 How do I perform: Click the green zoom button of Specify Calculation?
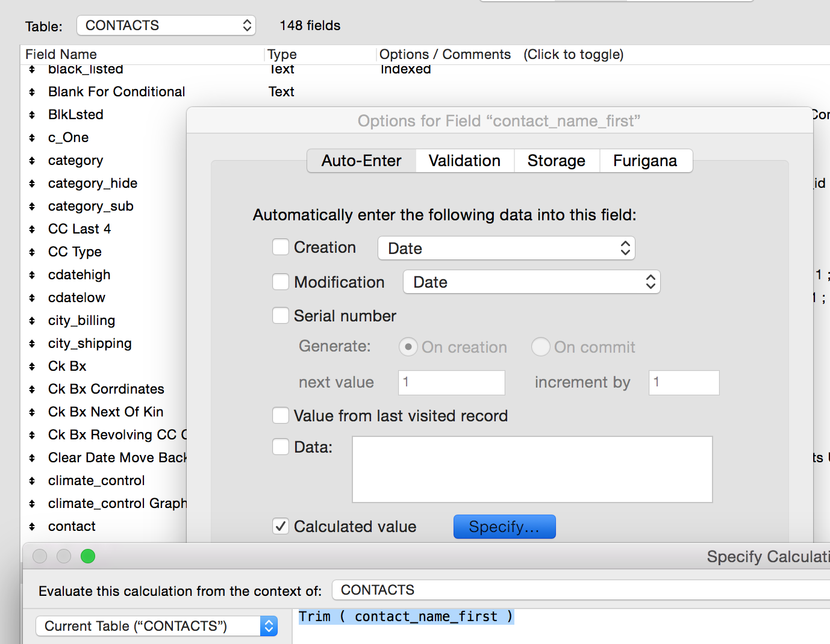pyautogui.click(x=88, y=556)
